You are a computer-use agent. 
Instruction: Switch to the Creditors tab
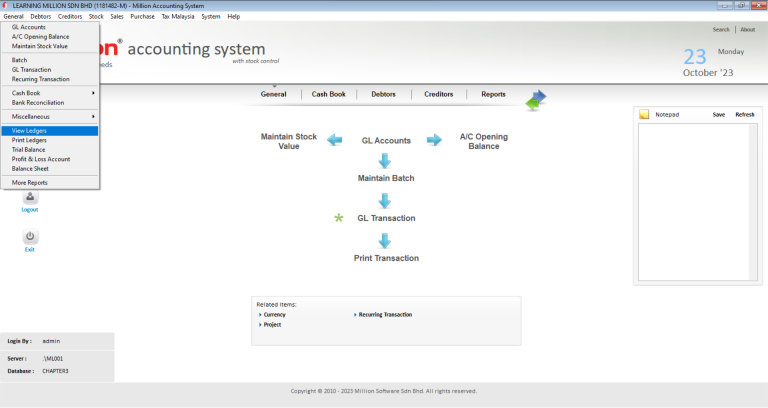point(439,94)
